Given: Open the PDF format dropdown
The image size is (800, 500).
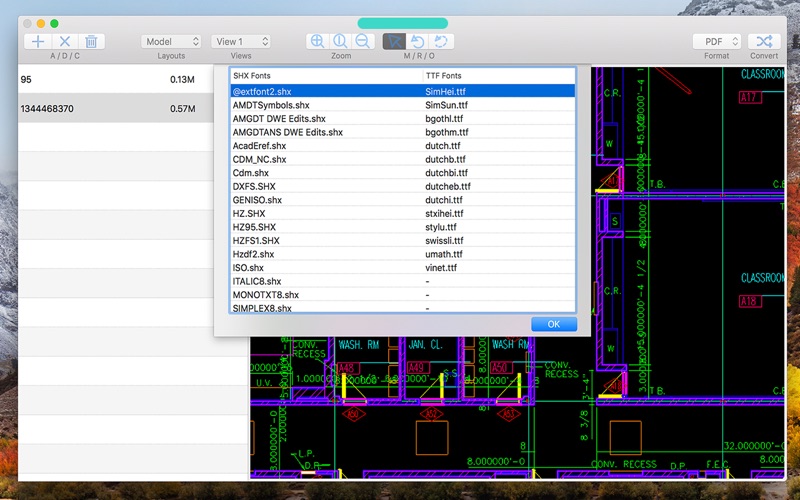Looking at the screenshot, I should [x=717, y=41].
